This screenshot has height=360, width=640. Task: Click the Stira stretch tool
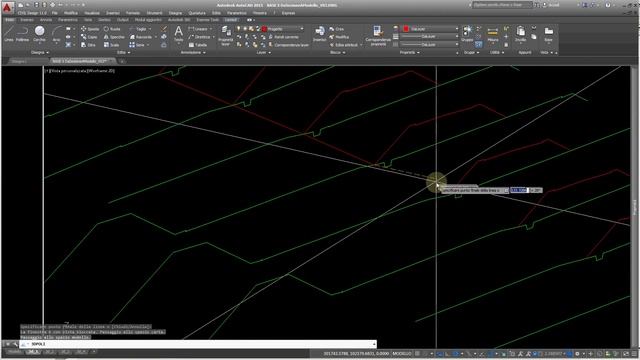88,45
